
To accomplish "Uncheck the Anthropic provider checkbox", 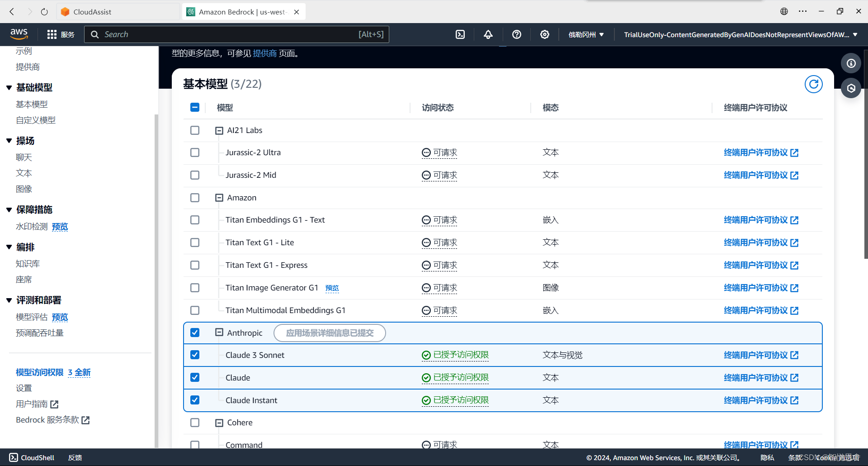I will click(x=195, y=333).
